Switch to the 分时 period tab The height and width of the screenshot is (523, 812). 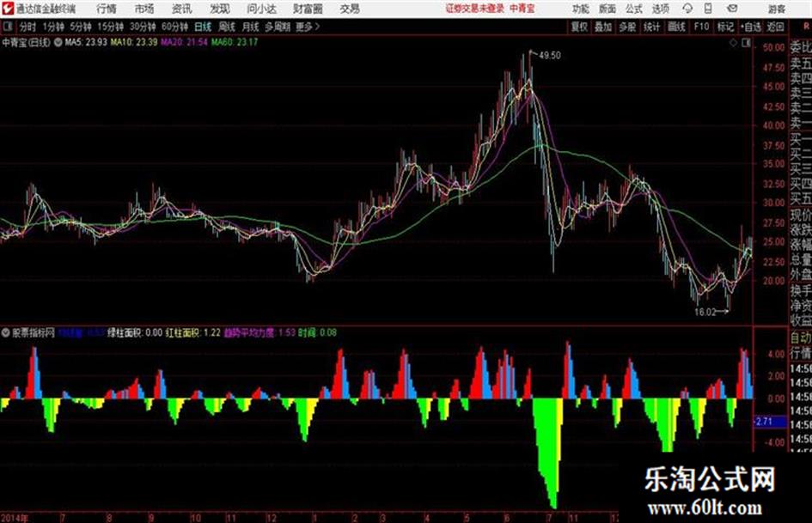pos(28,27)
